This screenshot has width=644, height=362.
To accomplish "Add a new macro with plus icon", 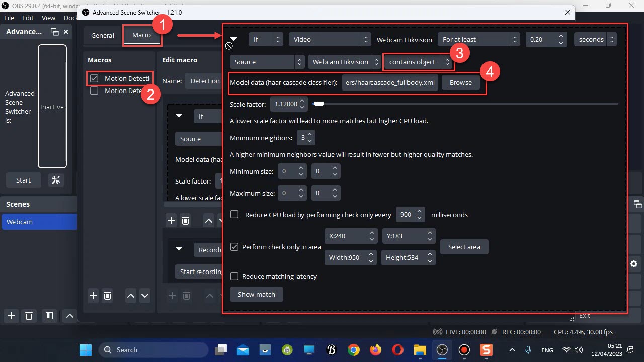I will point(93,296).
